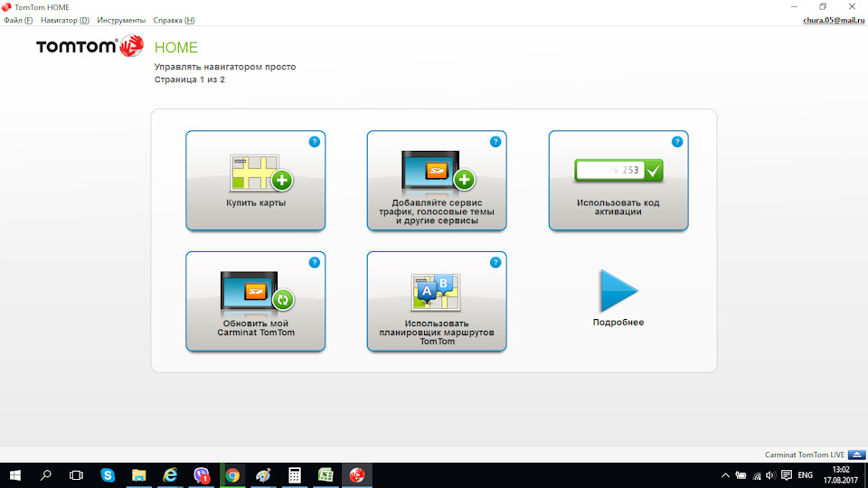868x488 pixels.
Task: Click the chura.05@mail.ru account link
Action: tap(834, 20)
